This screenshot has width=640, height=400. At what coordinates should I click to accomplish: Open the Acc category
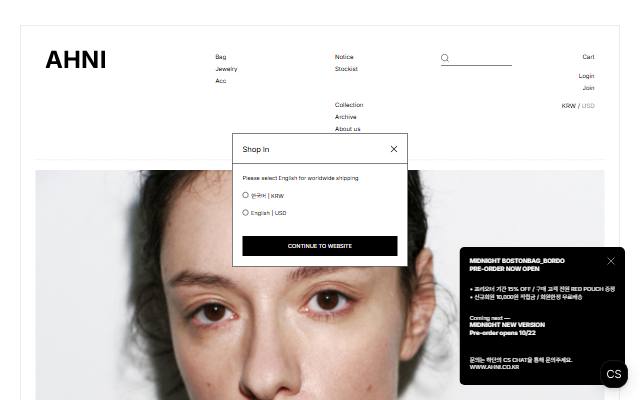(221, 81)
